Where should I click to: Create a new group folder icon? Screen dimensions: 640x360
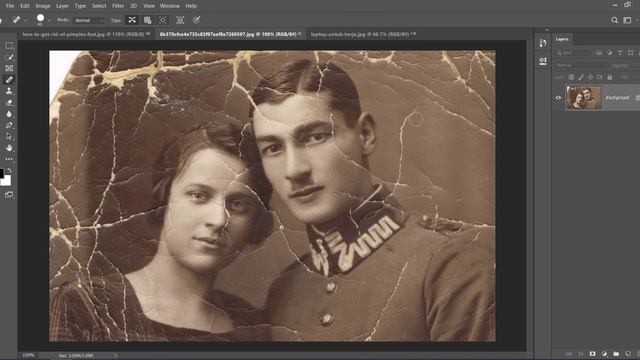[616, 353]
